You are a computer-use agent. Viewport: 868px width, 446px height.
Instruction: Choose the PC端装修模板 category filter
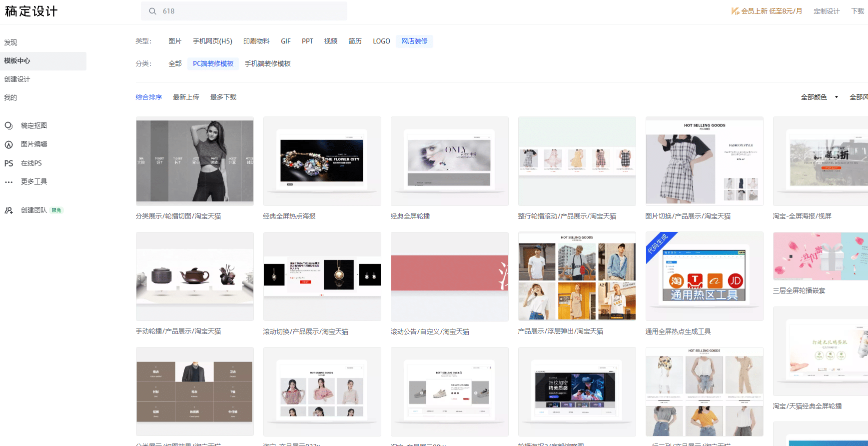(x=213, y=63)
